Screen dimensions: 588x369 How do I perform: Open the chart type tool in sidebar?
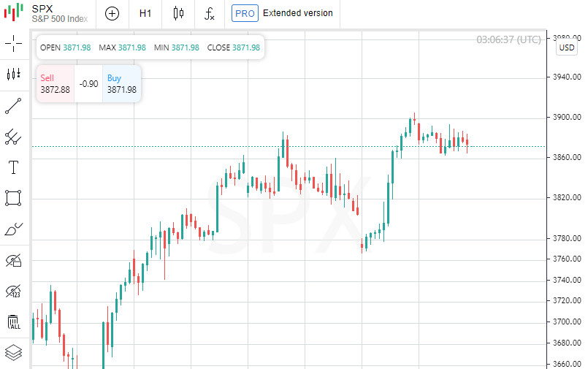[x=13, y=74]
